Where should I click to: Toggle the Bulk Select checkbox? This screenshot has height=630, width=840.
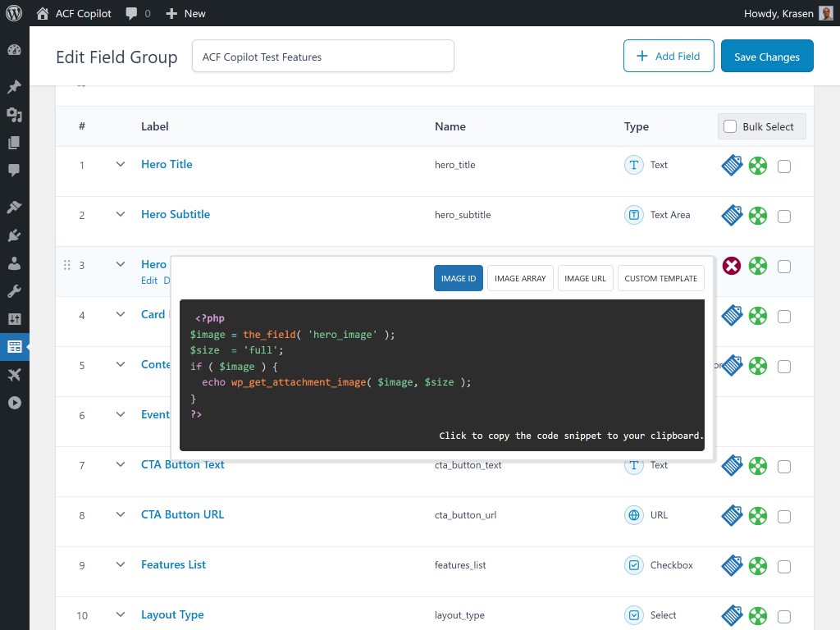(730, 126)
